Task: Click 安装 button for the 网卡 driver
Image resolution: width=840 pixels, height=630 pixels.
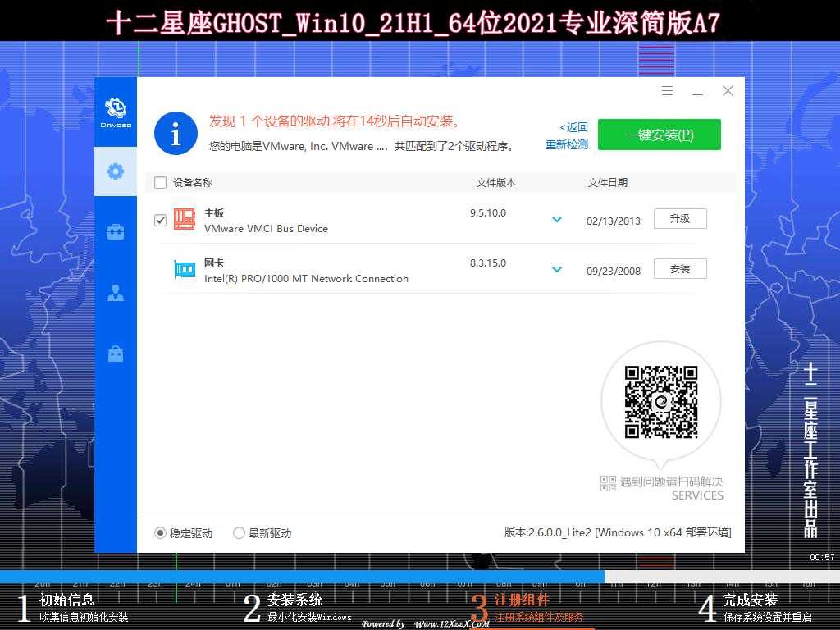Action: tap(680, 269)
